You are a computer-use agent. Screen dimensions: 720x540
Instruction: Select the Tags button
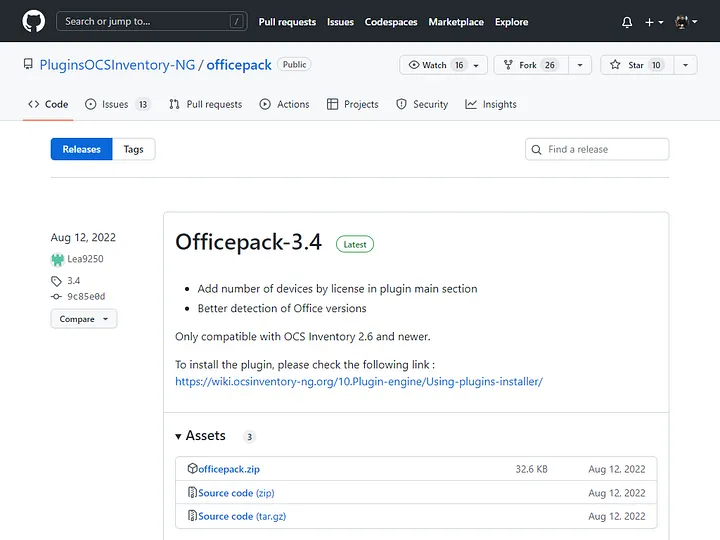tap(134, 149)
